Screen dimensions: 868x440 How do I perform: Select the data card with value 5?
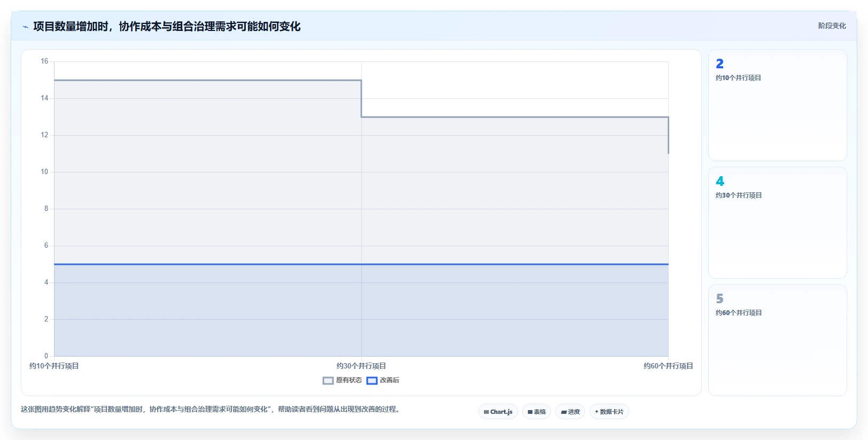[778, 340]
